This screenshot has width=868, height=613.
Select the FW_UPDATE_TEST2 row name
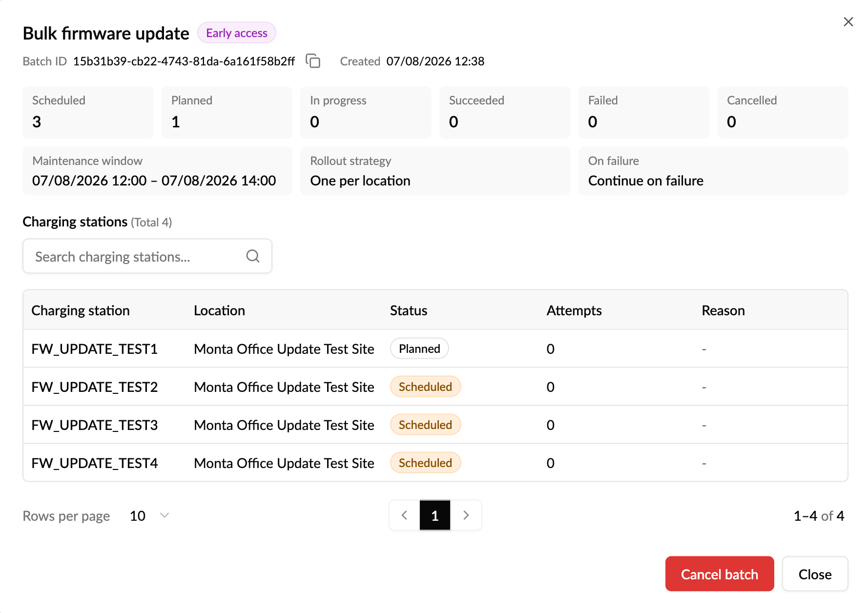[x=95, y=387]
